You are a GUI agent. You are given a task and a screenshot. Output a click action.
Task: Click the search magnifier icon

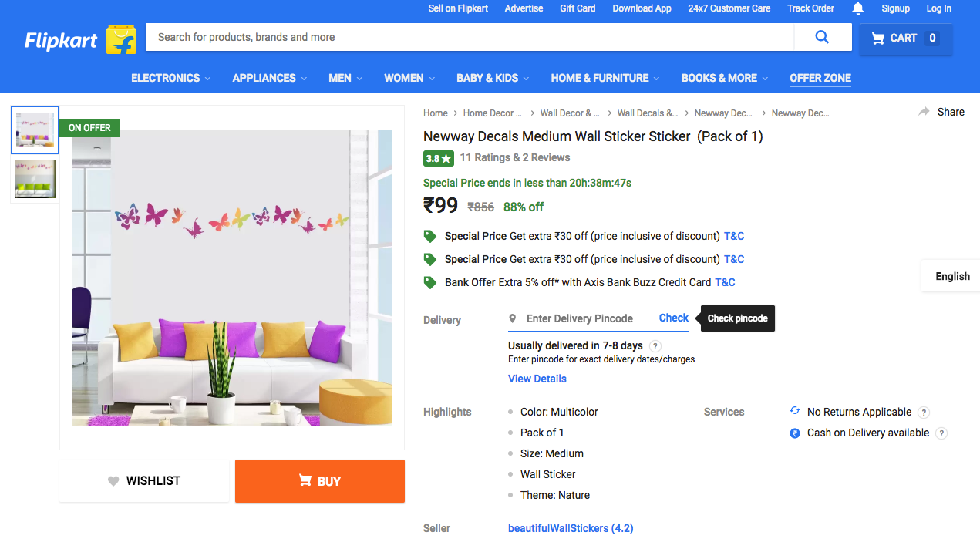[x=822, y=37]
